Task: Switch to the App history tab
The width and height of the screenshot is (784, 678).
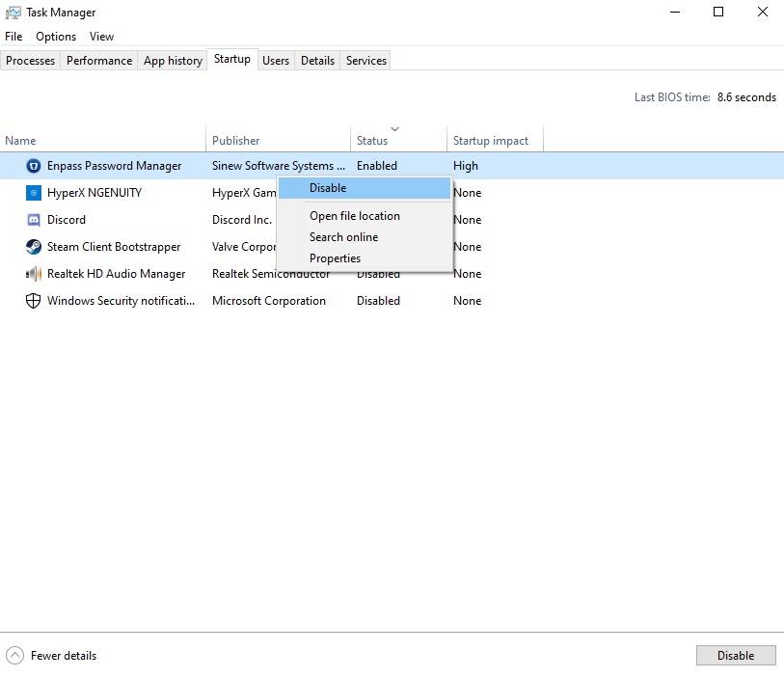Action: point(173,61)
